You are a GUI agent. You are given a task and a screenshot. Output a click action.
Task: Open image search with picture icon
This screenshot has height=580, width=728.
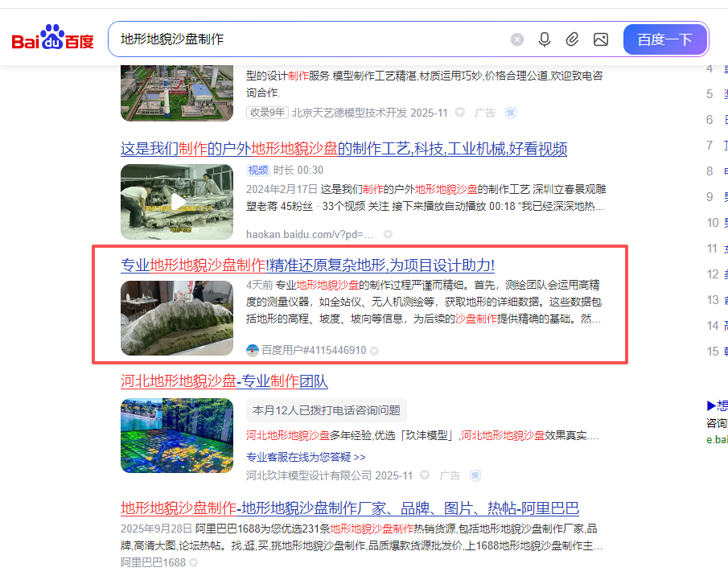click(x=600, y=39)
